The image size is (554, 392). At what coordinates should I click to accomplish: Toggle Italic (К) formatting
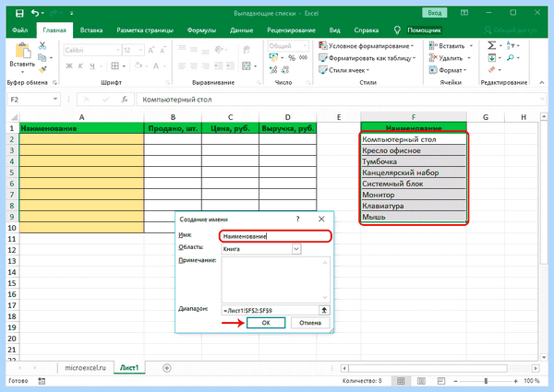pyautogui.click(x=80, y=66)
